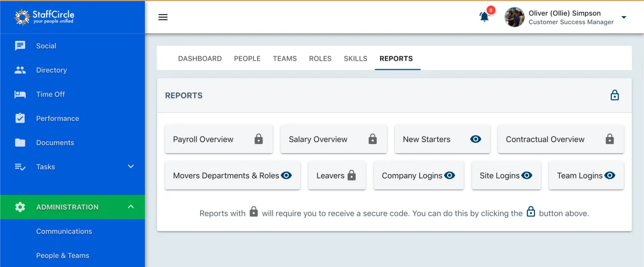Viewport: 644px width, 267px height.
Task: Open Directory via its people icon
Action: [20, 70]
